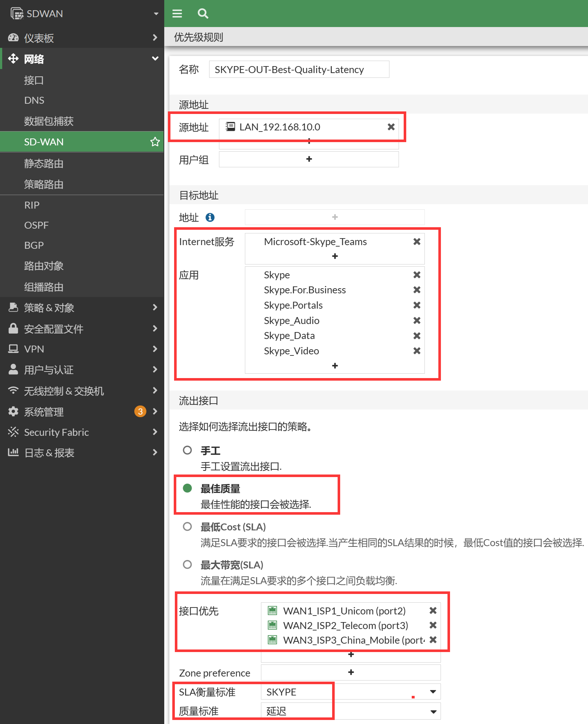
Task: Click the 系统管理 notification badge
Action: (140, 411)
